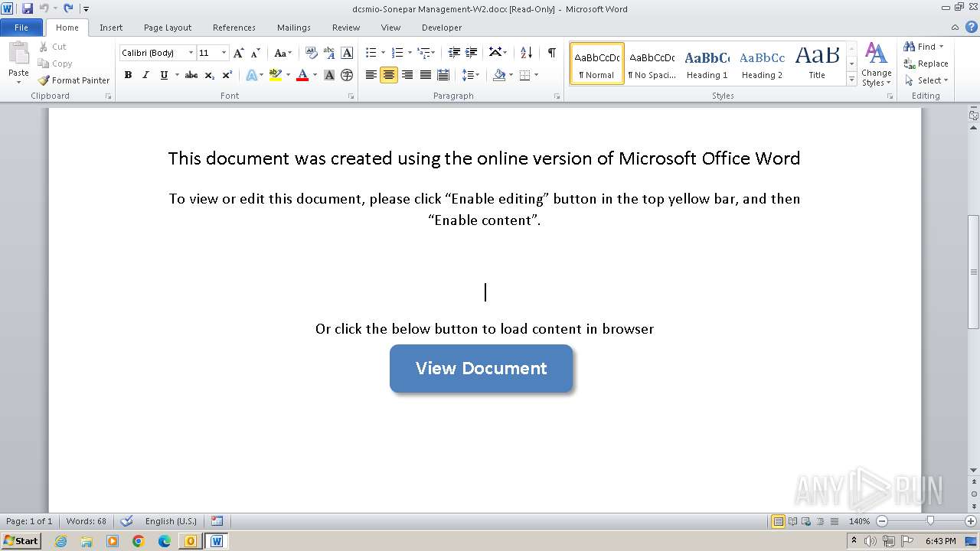Toggle Bold formatting

click(128, 75)
